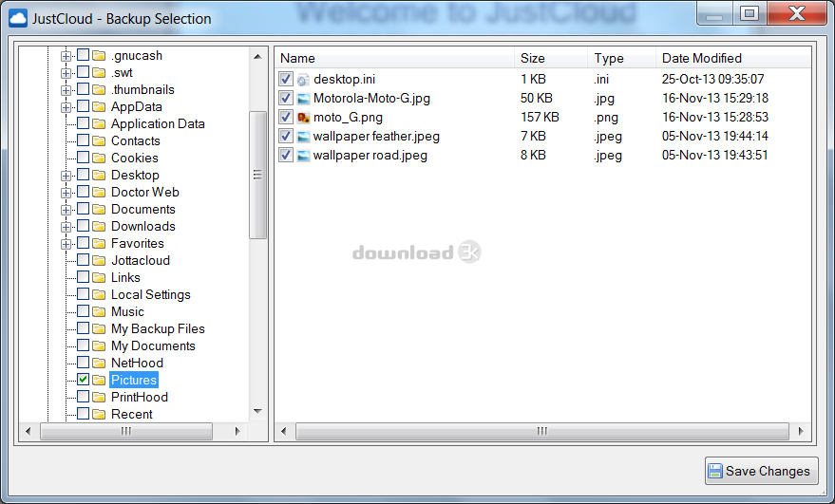Expand the AppData tree node
The image size is (835, 504).
(x=66, y=107)
